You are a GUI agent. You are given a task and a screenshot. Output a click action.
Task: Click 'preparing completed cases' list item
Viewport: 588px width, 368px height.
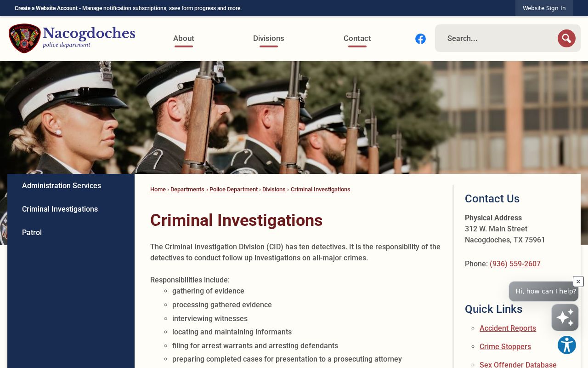point(287,359)
